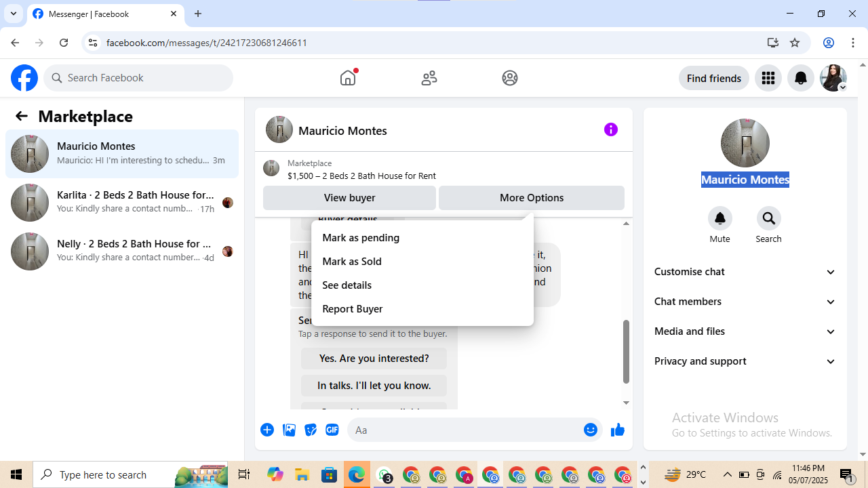Viewport: 868px width, 488px height.
Task: Open the Chrome tab search dropdown
Action: pyautogui.click(x=14, y=14)
